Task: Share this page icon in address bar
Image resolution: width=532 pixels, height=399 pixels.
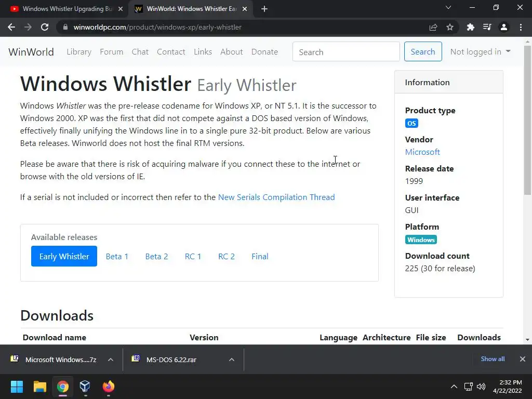Action: [433, 27]
